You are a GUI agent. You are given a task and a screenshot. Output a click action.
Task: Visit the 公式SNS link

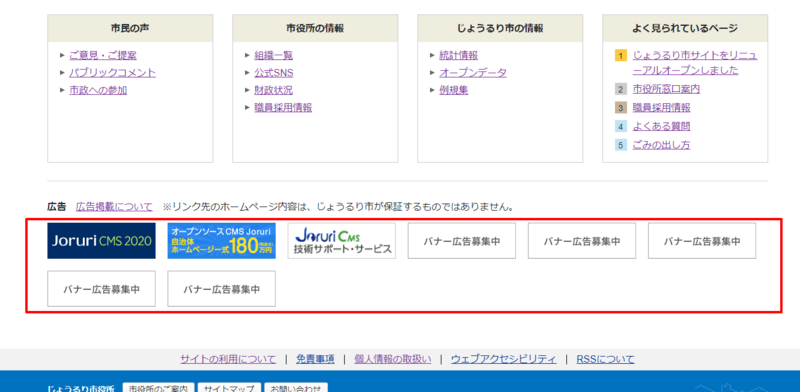click(x=274, y=72)
